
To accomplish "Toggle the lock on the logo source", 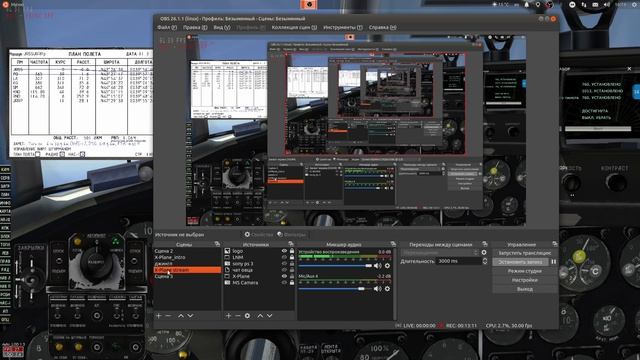I will click(x=292, y=251).
